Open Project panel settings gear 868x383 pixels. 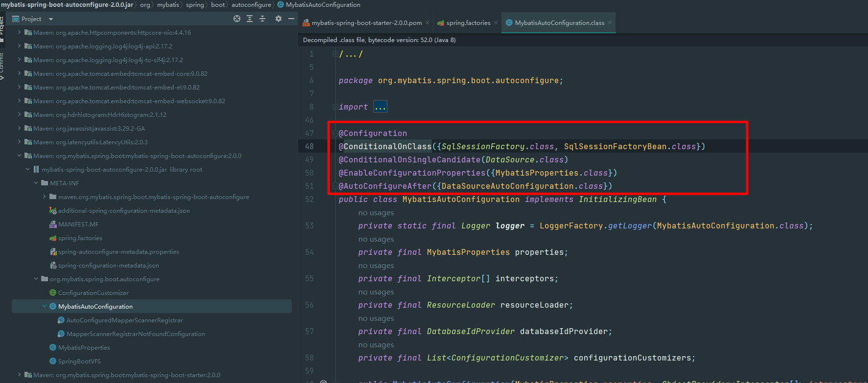tap(279, 19)
